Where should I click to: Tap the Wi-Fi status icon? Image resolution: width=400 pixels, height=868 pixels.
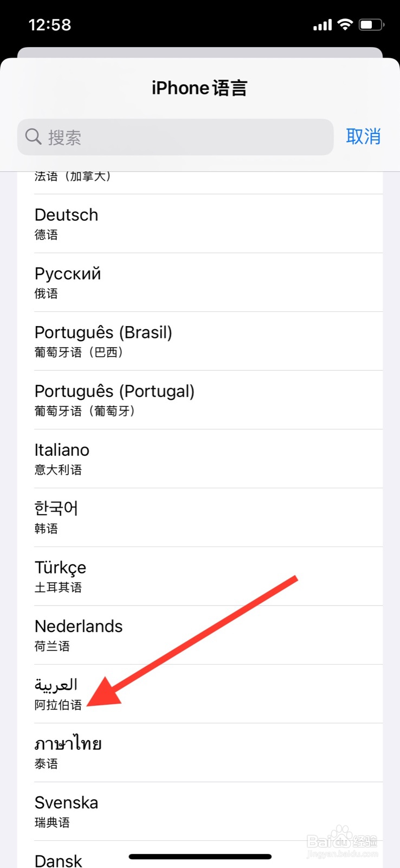click(345, 24)
